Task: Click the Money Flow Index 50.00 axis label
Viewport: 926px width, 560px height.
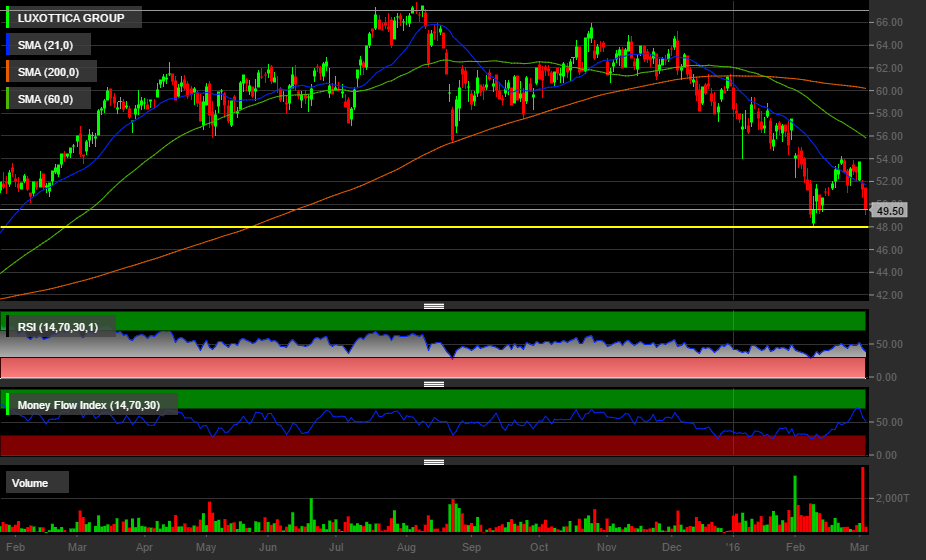Action: pos(889,422)
